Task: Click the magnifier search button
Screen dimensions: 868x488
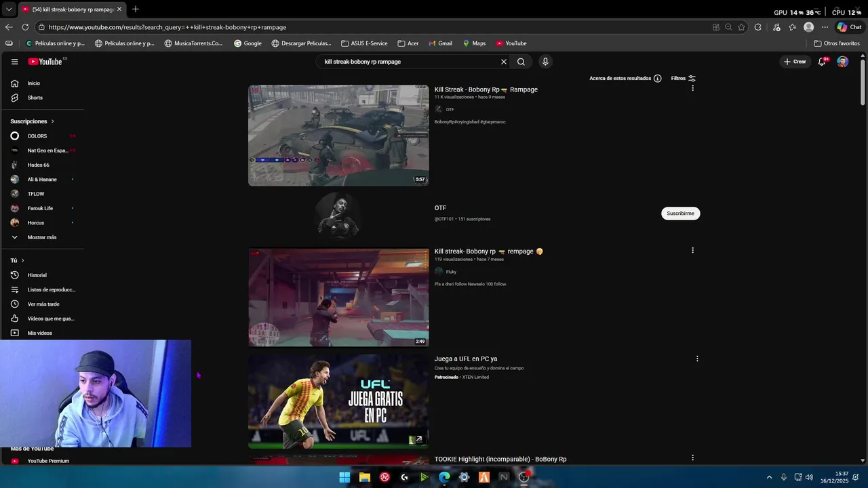Action: click(x=521, y=62)
